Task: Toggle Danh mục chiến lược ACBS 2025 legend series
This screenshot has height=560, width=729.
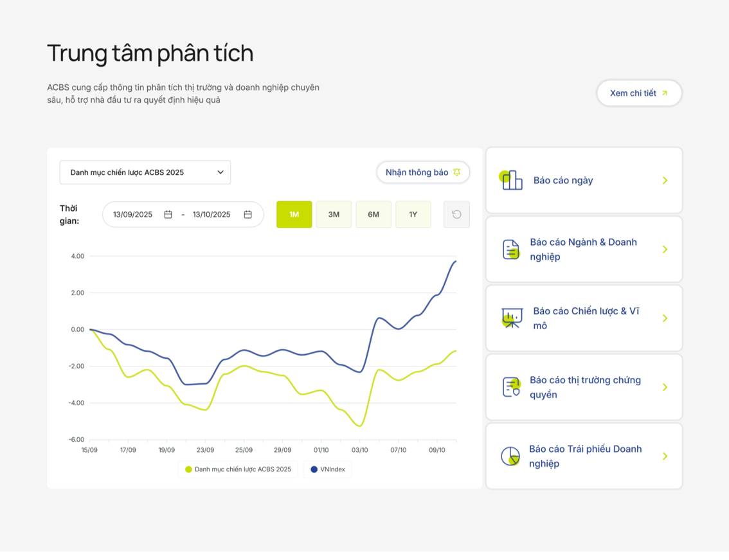Action: [238, 469]
